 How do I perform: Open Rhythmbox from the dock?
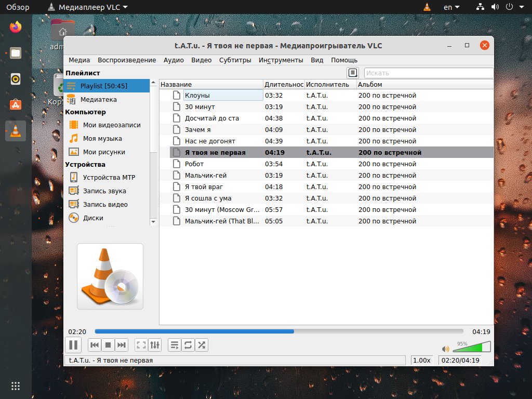click(16, 79)
